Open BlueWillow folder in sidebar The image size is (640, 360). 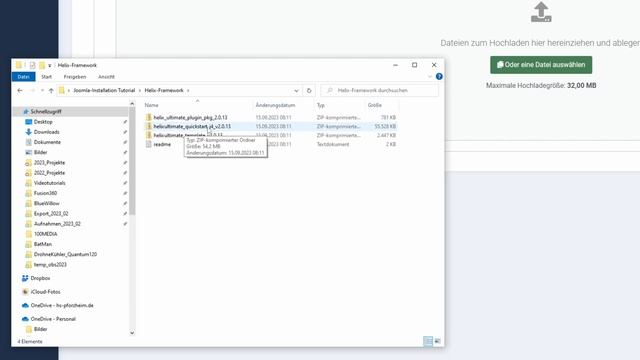[x=46, y=203]
